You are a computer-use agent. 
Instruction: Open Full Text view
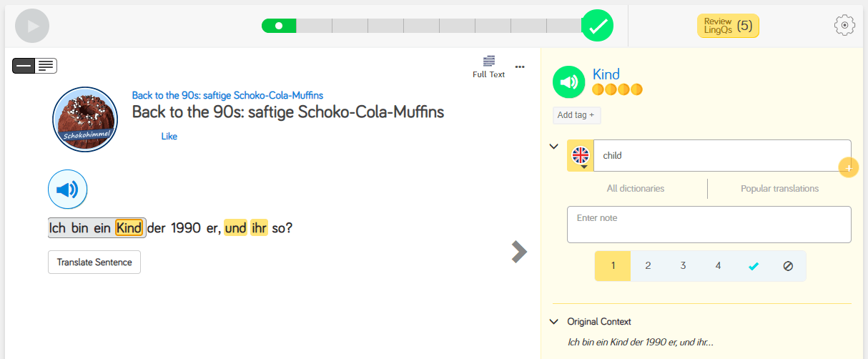coord(488,66)
